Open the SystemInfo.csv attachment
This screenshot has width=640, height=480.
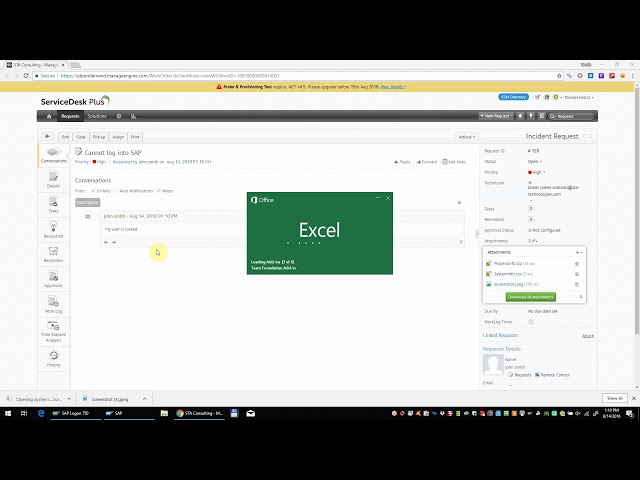click(507, 274)
